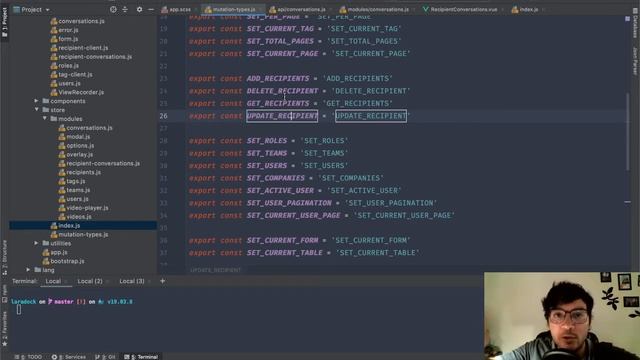Open the Git tool window
640x360 pixels.
105,357
